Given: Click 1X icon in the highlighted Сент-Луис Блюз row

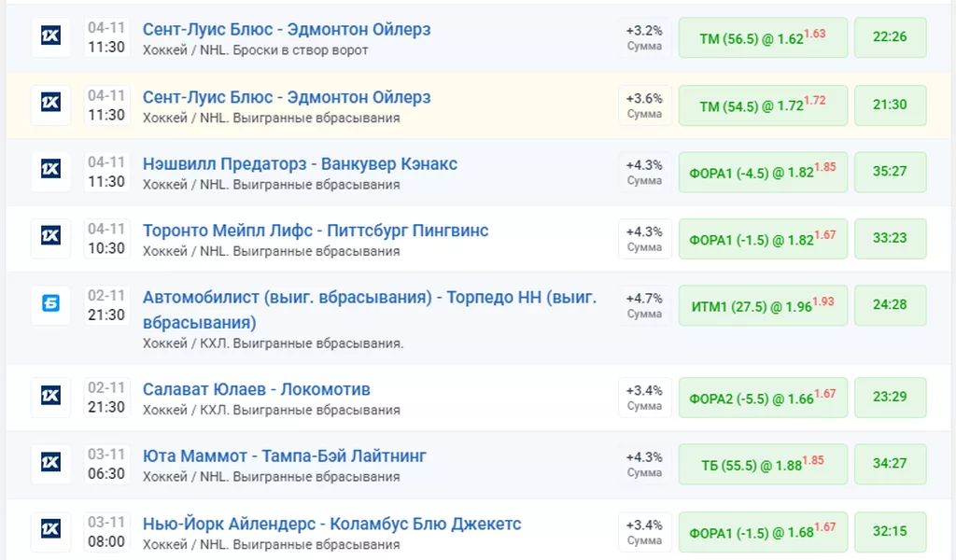Looking at the screenshot, I should click(x=50, y=105).
